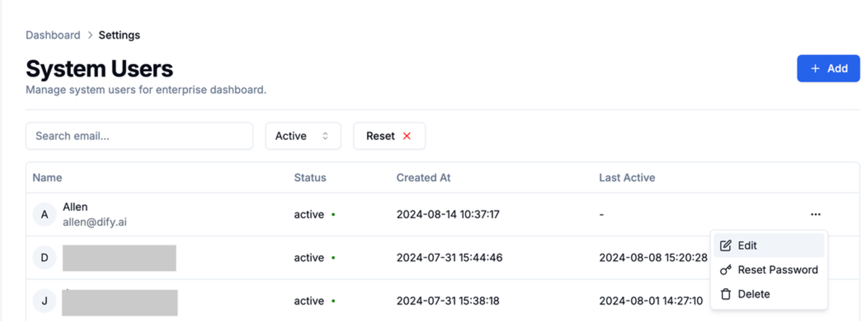Viewport: 868px width, 321px height.
Task: Click the A avatar circle for Allen
Action: 45,215
